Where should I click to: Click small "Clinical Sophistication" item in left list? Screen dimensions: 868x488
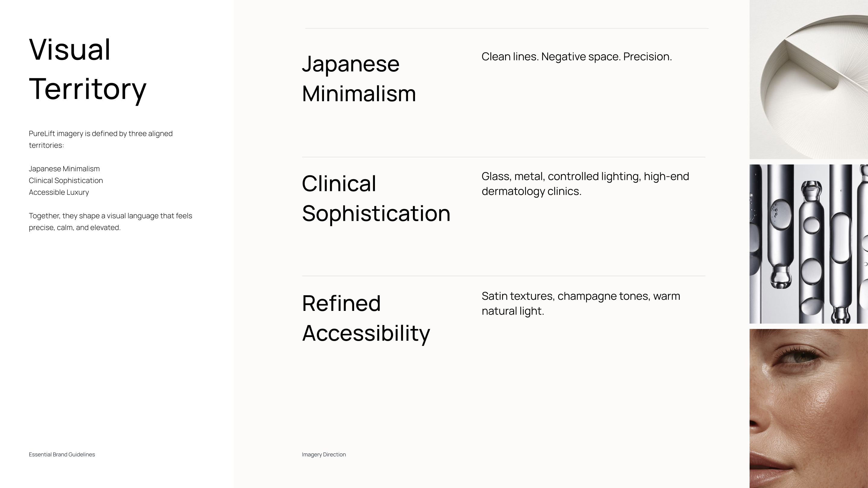coord(66,180)
